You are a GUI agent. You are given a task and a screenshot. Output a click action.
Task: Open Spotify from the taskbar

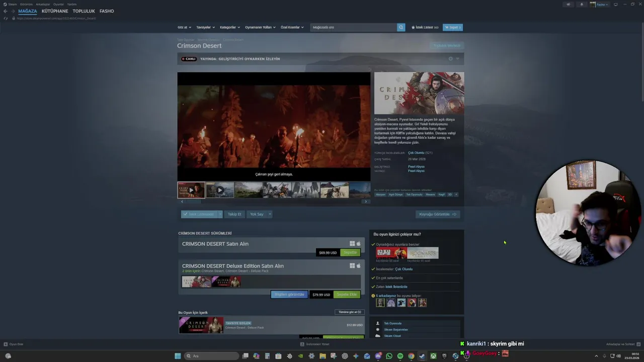click(x=400, y=356)
